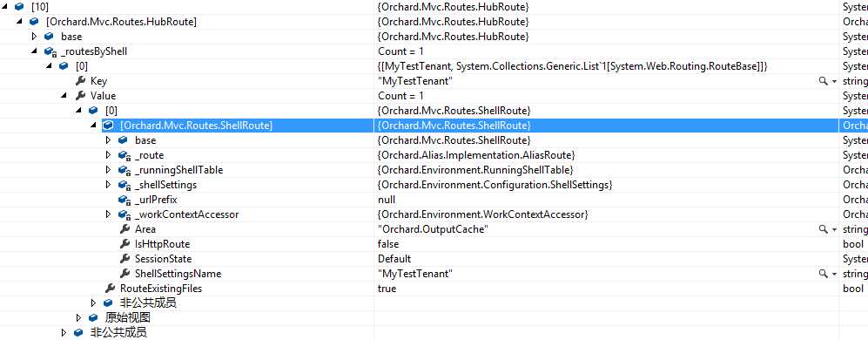Click the cube icon of the selected ShellRoute row
This screenshot has width=868, height=340.
point(109,126)
